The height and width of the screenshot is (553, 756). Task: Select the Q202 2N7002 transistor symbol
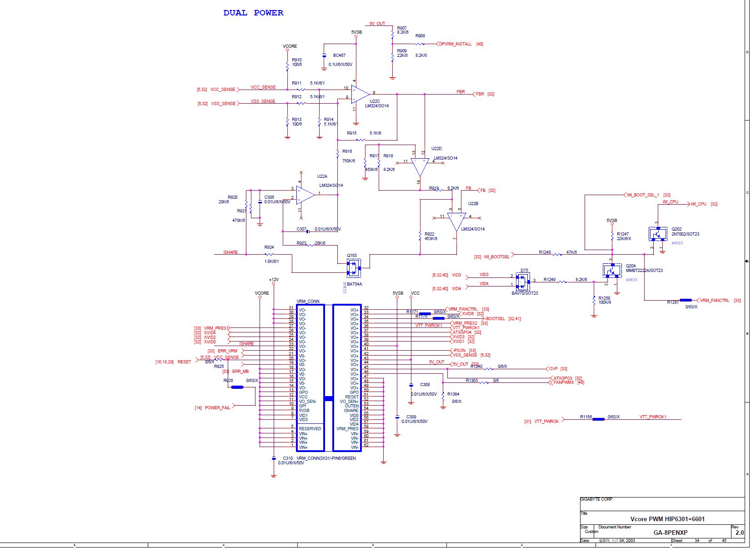click(657, 234)
